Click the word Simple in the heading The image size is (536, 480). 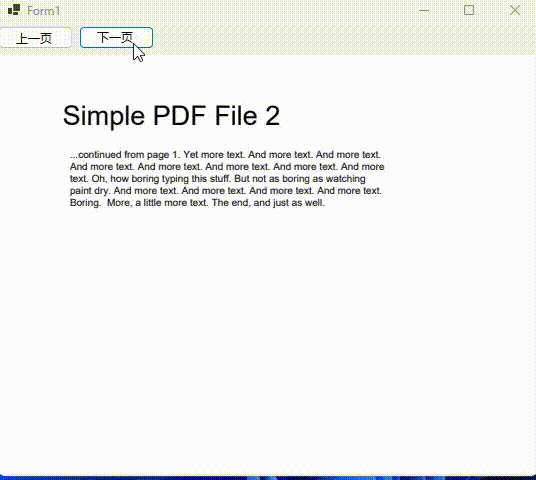[104, 116]
